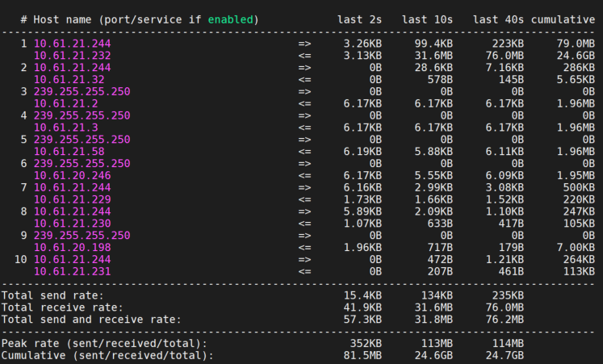Select host address 10.61.21.231
This screenshot has height=364, width=603.
click(x=73, y=271)
